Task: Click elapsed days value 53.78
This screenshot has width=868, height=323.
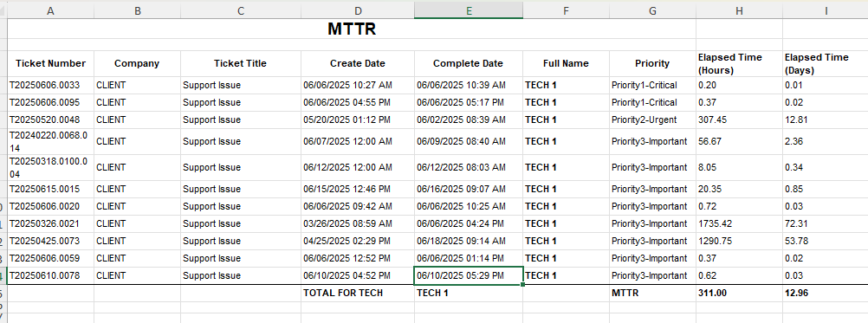Action: click(826, 241)
